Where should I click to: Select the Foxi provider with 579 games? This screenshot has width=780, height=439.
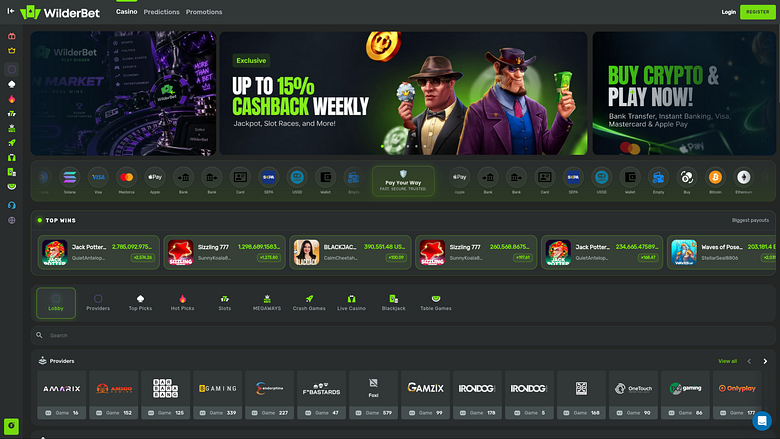[x=374, y=395]
